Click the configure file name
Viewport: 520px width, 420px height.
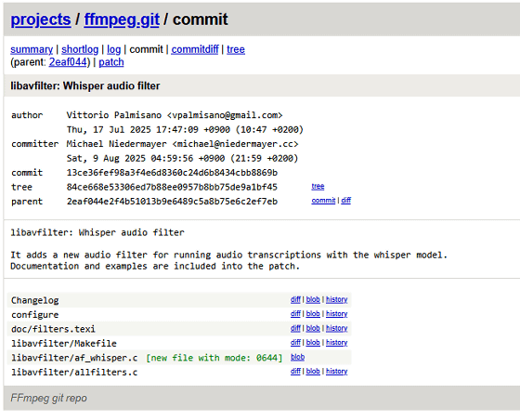point(35,314)
